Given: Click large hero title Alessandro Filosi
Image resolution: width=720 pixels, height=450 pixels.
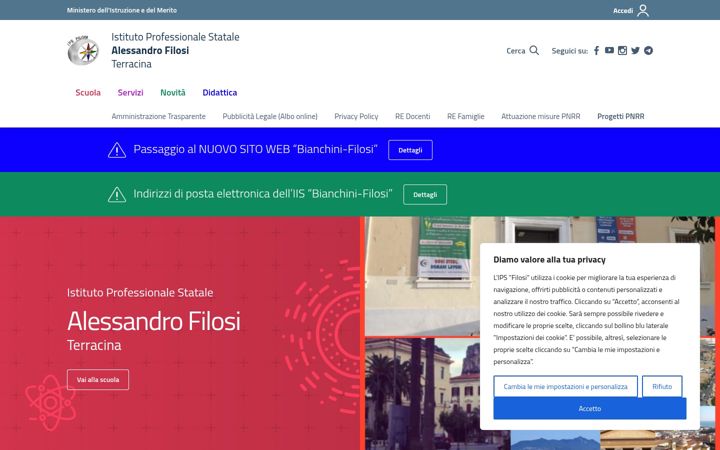Looking at the screenshot, I should pyautogui.click(x=154, y=321).
